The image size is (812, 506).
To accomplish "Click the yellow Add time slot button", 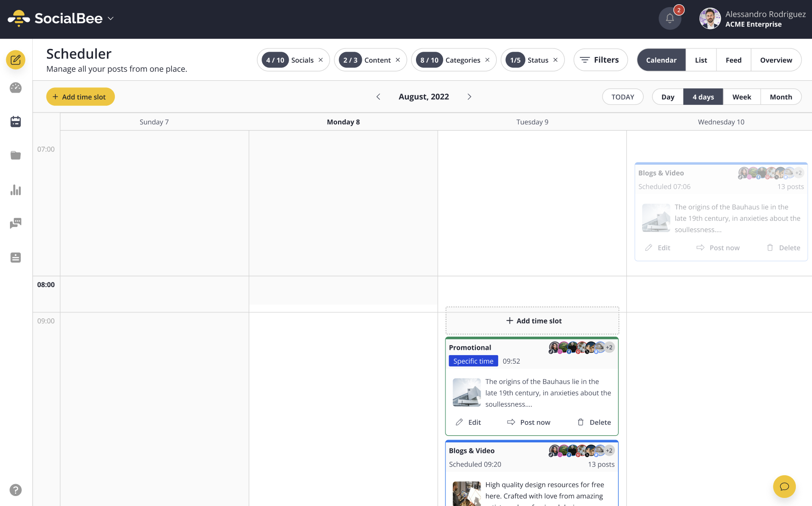I will click(80, 97).
